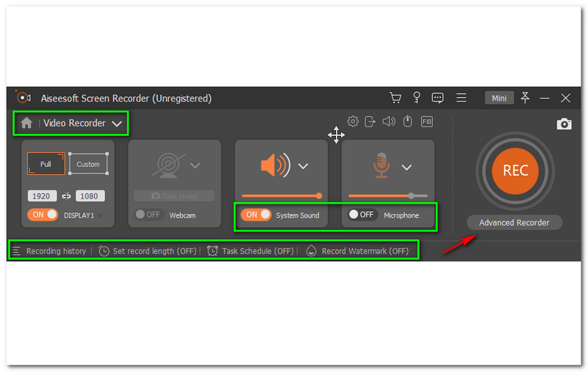Open Record Watermark (OFF)
588x372 pixels.
coord(365,251)
